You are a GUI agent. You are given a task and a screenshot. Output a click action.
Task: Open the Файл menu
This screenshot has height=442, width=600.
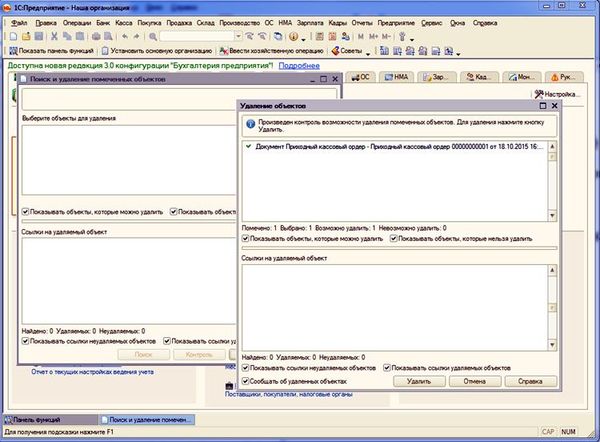19,23
